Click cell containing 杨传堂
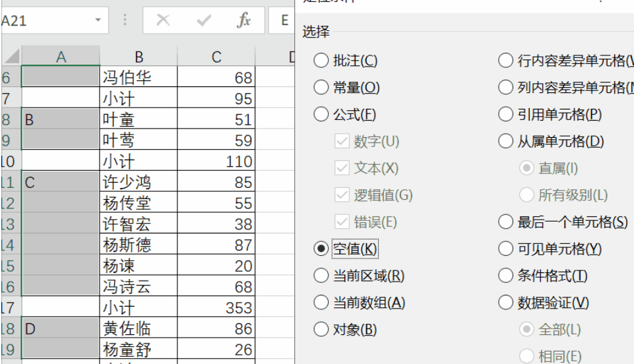This screenshot has width=634, height=364. tap(139, 202)
